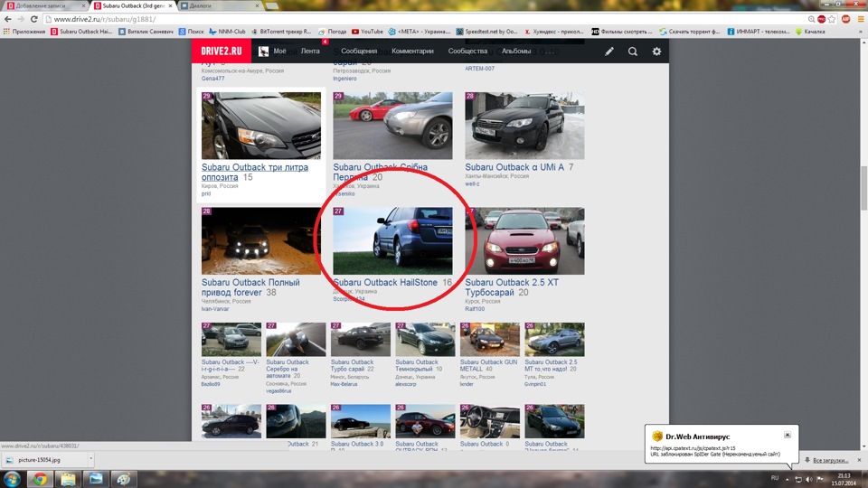The width and height of the screenshot is (868, 488).
Task: Open the Subaru Outback HailStone link
Action: tap(385, 282)
